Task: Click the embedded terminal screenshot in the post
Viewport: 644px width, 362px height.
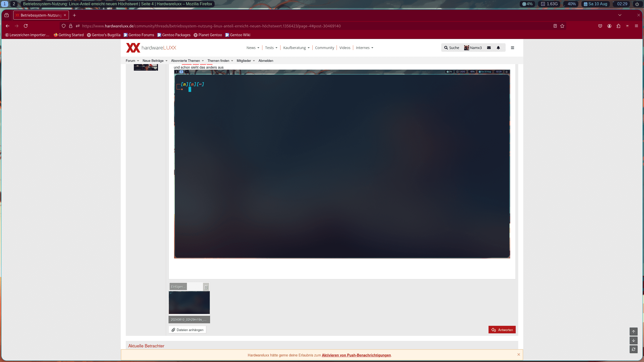Action: coord(342,164)
